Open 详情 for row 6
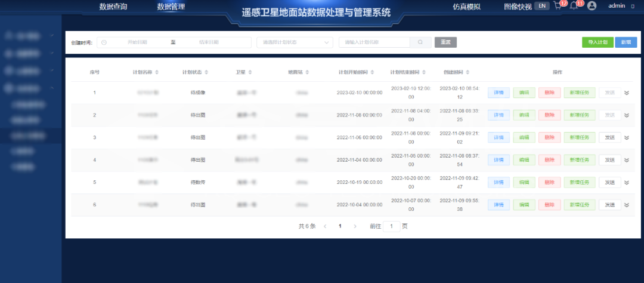The height and width of the screenshot is (283, 644). click(499, 205)
